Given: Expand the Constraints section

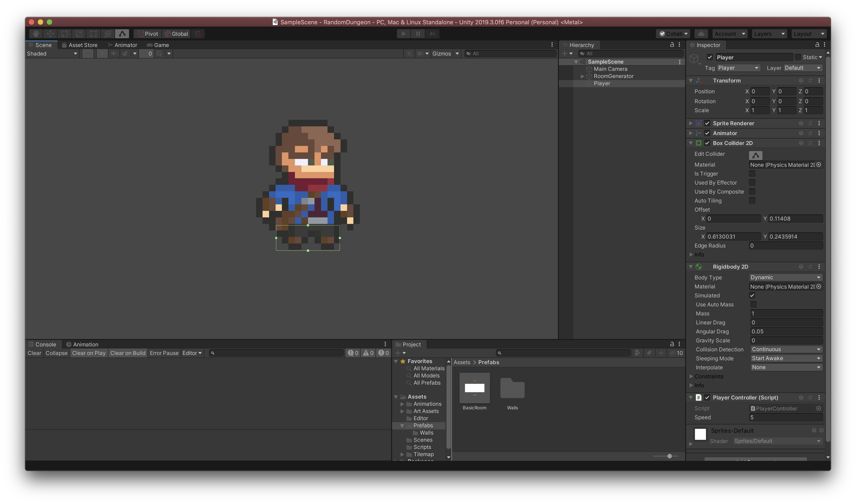Looking at the screenshot, I should point(691,376).
